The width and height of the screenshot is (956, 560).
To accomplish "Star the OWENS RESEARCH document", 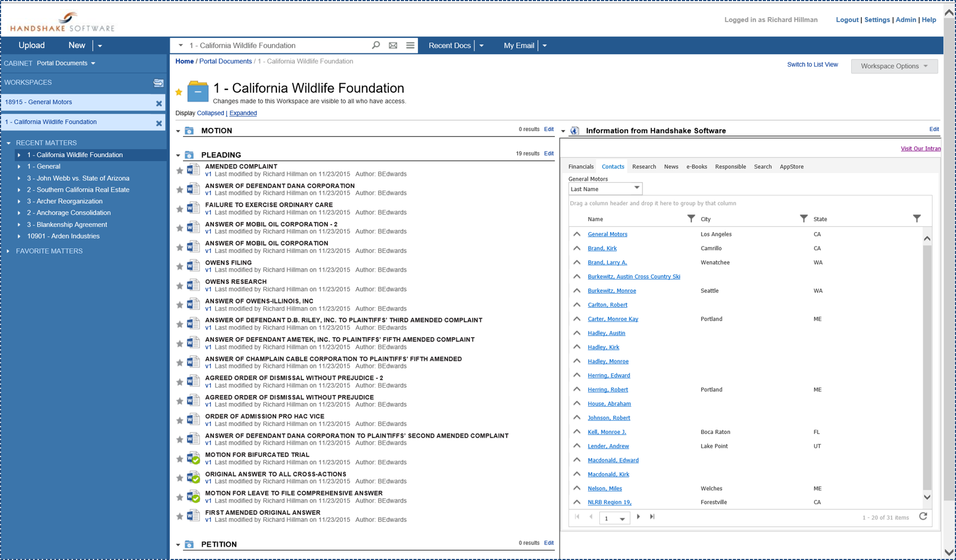I will [x=179, y=285].
